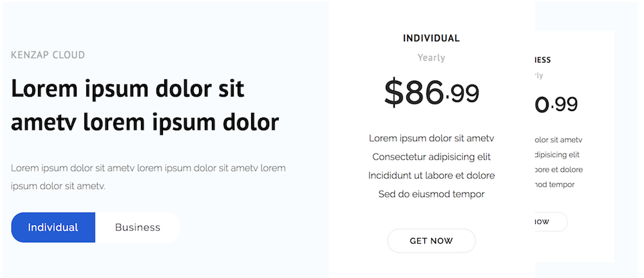This screenshot has width=644, height=278.
Task: Click the cut-off yearly label on Business card
Action: click(x=539, y=75)
